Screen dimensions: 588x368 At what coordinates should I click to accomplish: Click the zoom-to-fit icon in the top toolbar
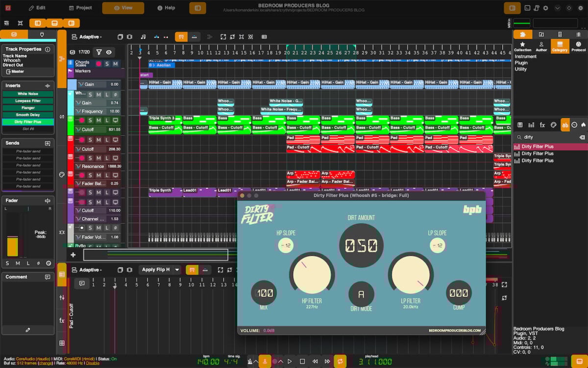[223, 37]
